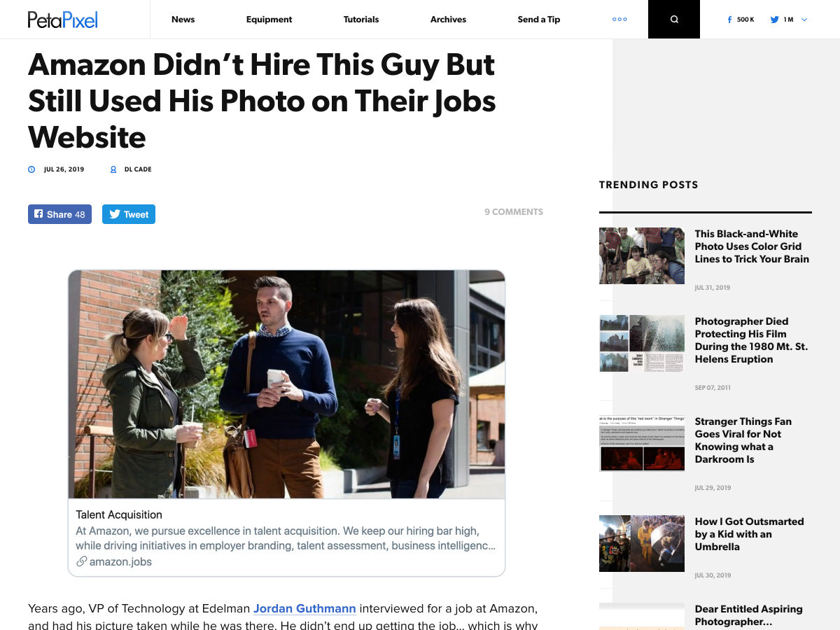Jump to the 9 Comments link

(x=513, y=211)
